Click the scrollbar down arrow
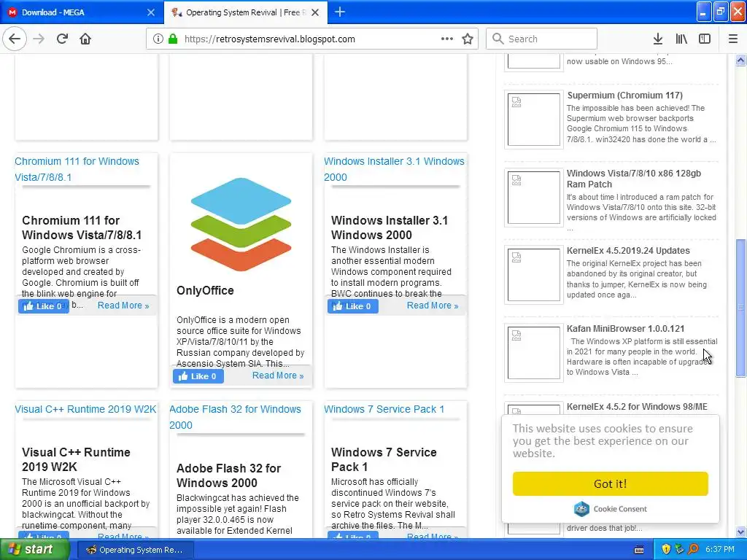This screenshot has height=560, width=747. tap(740, 532)
